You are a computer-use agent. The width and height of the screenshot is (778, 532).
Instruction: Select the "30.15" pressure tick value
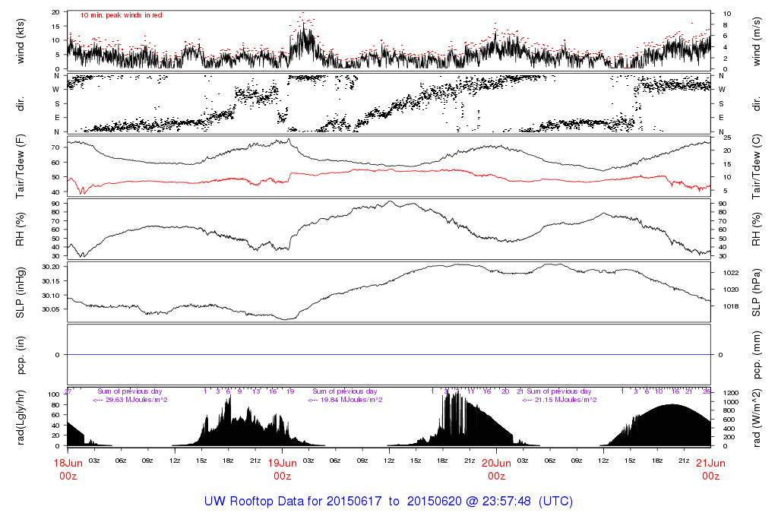pyautogui.click(x=51, y=281)
